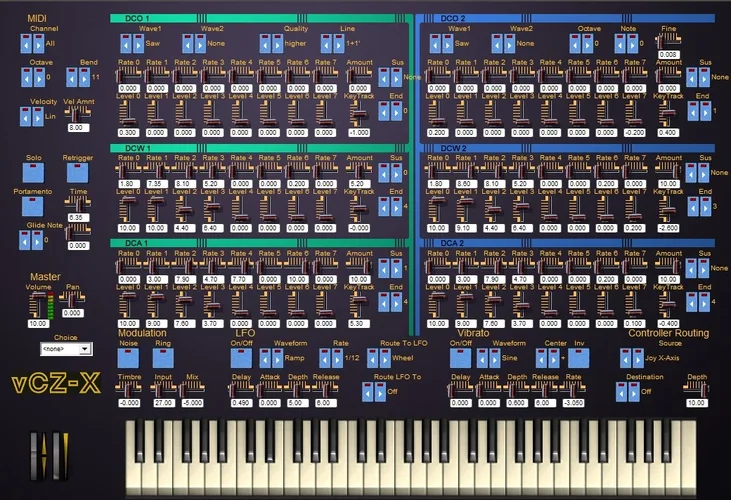The height and width of the screenshot is (500, 731).
Task: Click previous arrow for Vibrato Waveform Sine
Action: coord(483,358)
